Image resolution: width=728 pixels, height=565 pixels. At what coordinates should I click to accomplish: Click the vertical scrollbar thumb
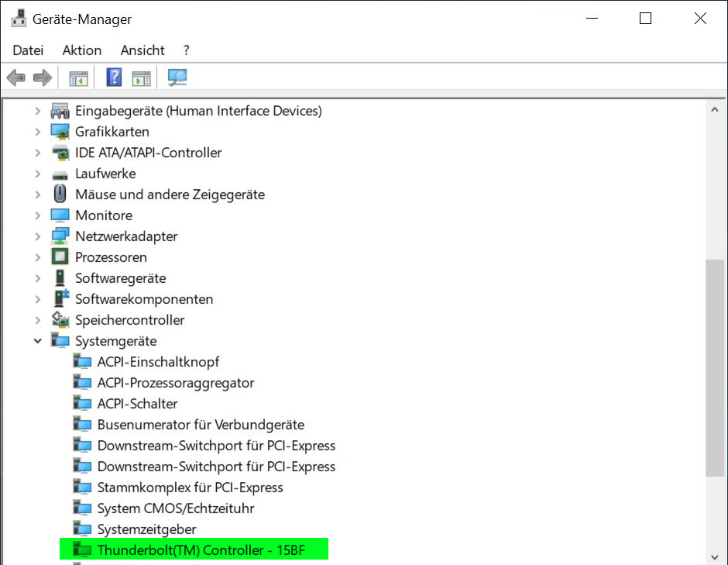pos(715,367)
